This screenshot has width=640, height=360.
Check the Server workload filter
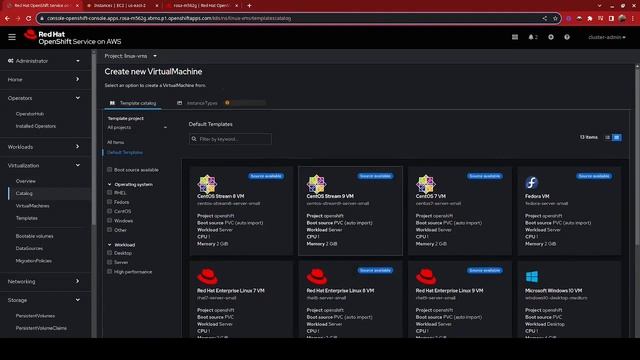[109, 262]
